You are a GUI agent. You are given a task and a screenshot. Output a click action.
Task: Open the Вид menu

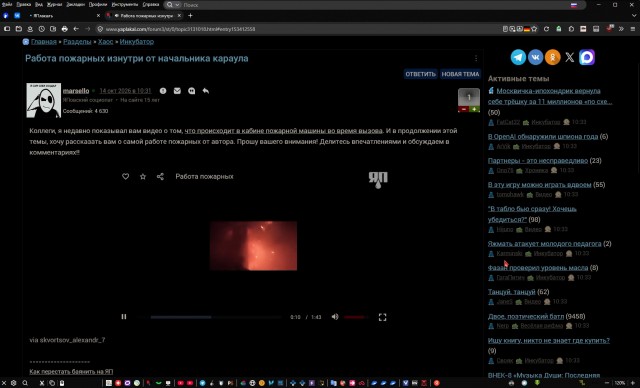(39, 4)
